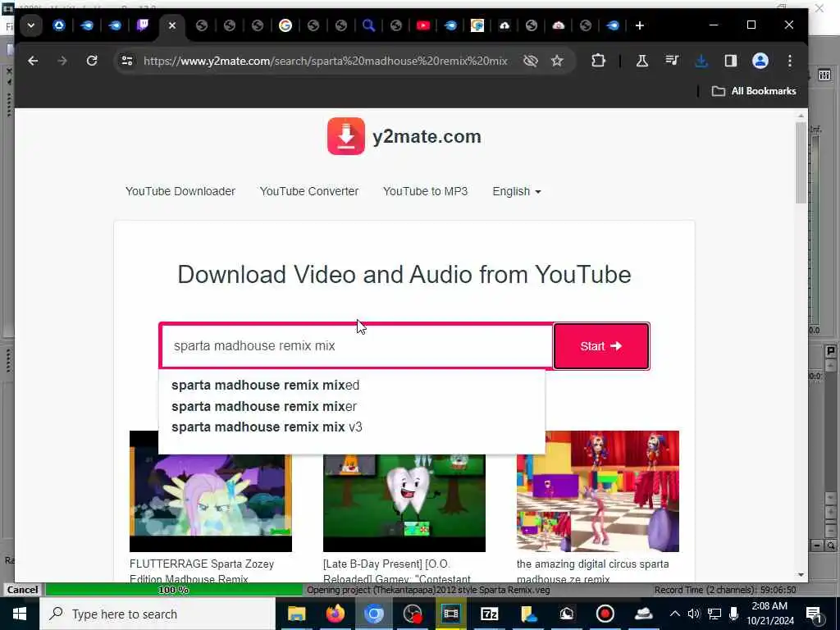Click the volume speaker tray icon
This screenshot has height=630, width=840.
click(x=694, y=614)
